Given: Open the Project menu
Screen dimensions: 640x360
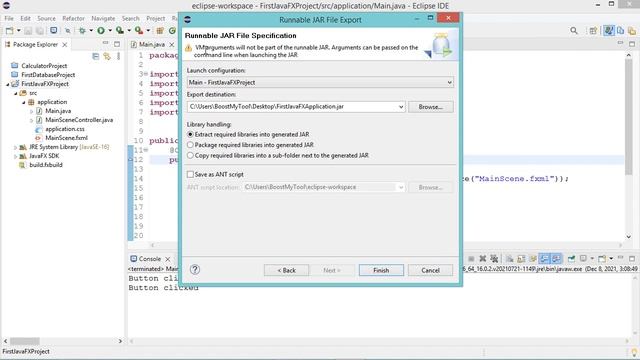Looking at the screenshot, I should pos(156,18).
